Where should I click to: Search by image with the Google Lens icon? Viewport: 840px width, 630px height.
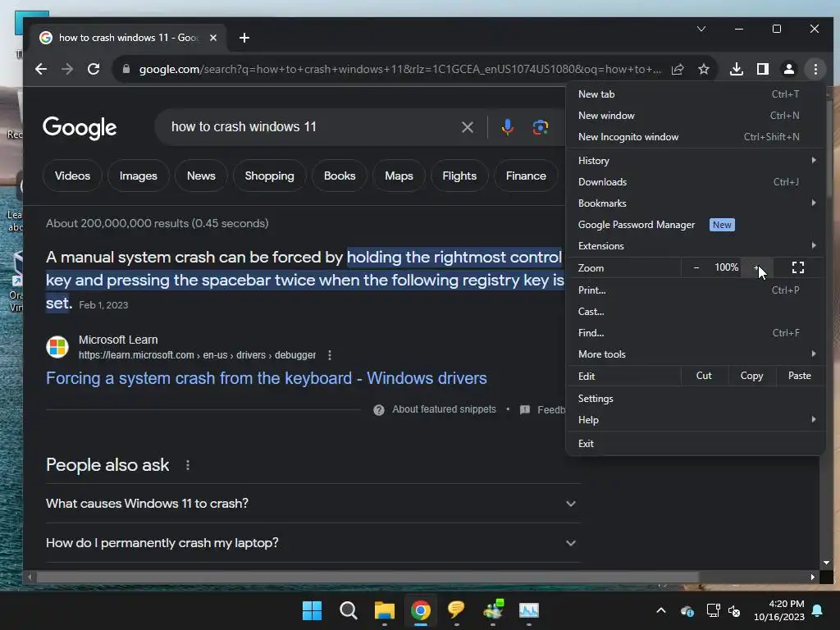540,127
